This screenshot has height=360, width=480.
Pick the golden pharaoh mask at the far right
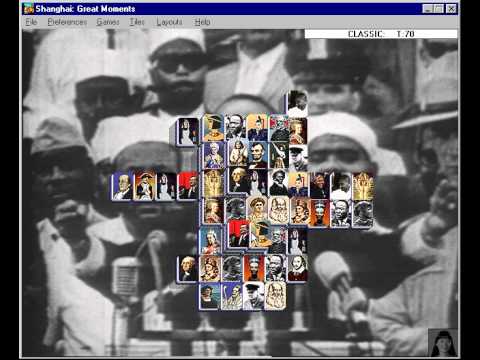[363, 186]
